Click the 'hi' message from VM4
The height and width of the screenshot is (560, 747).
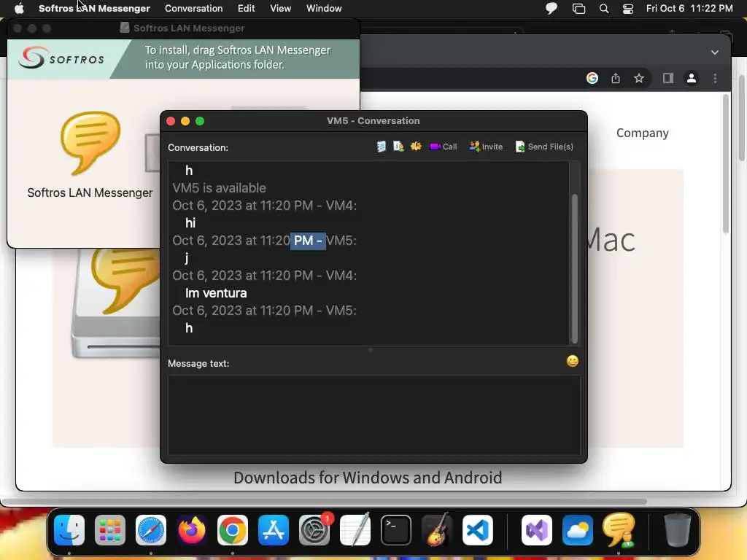190,223
